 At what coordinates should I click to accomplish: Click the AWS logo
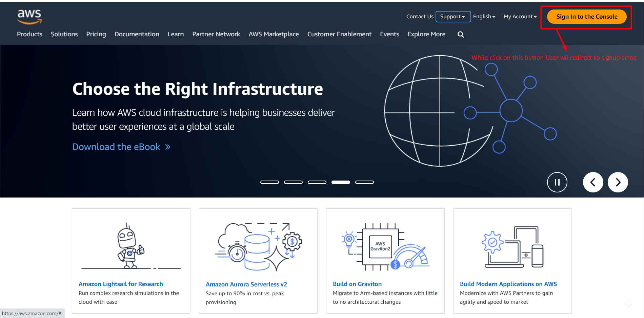pos(29,17)
